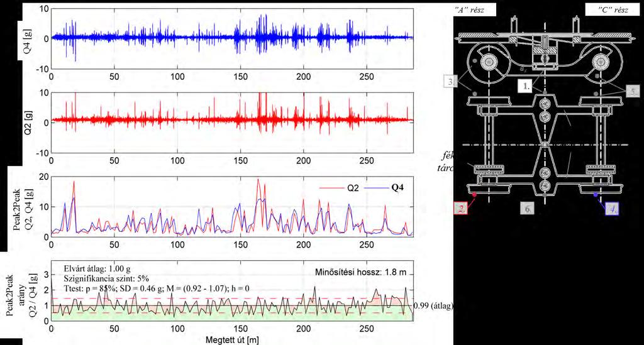
Task: Click the 200 tick under the red Q2 plot
Action: [x=304, y=161]
